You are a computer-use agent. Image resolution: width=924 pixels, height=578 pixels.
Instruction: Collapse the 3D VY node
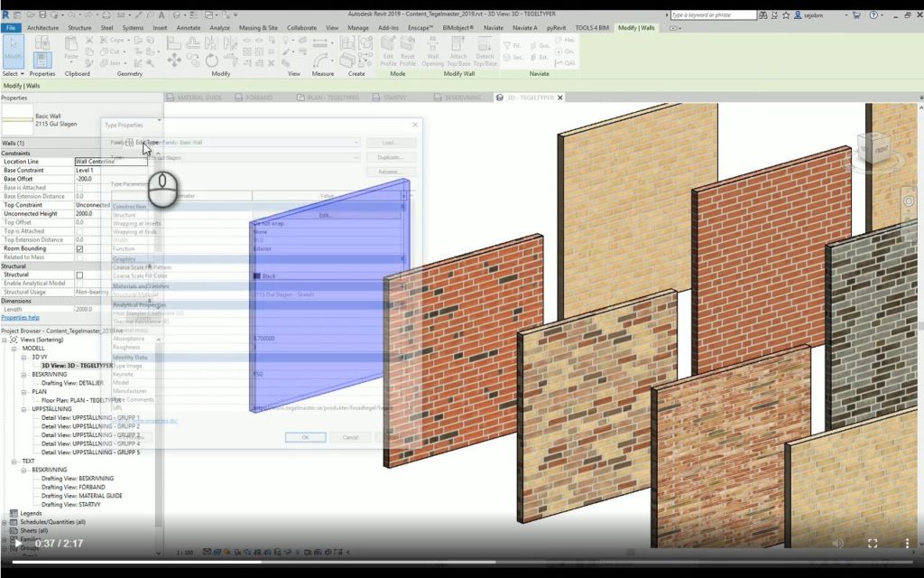point(24,358)
